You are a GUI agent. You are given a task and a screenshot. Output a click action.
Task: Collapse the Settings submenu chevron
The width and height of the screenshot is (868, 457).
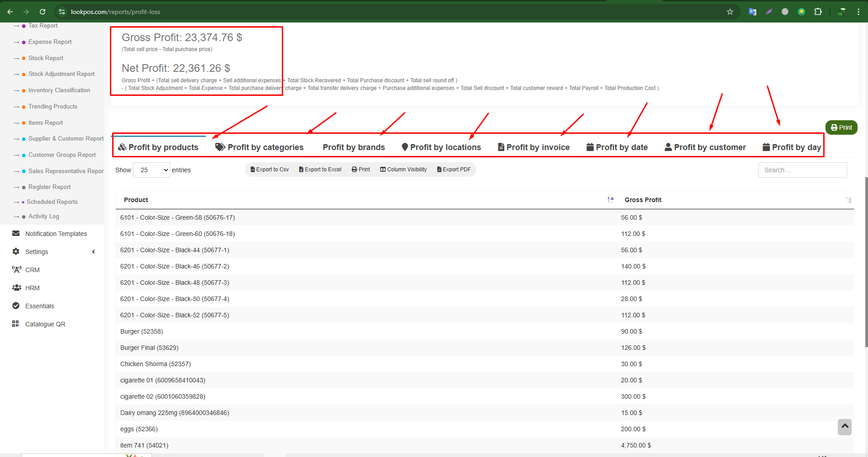pos(94,251)
